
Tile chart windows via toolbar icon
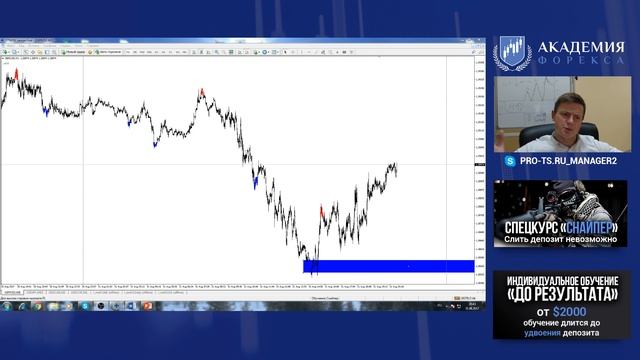click(231, 52)
